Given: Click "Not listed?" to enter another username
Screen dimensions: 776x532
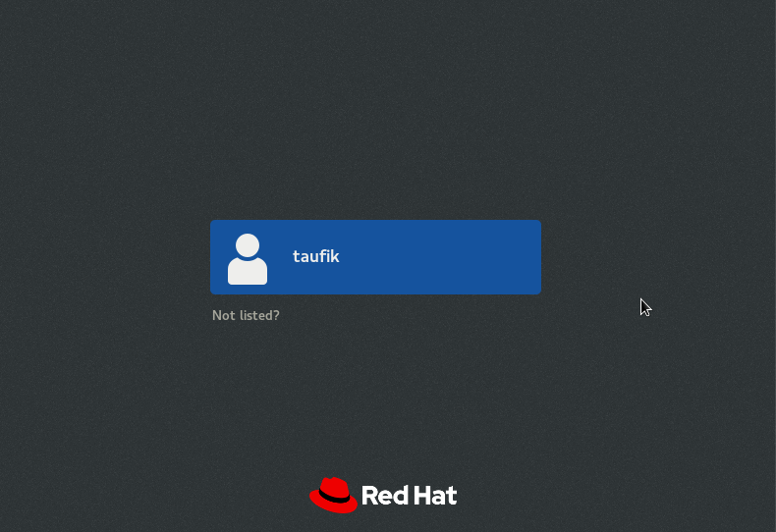Looking at the screenshot, I should [246, 315].
